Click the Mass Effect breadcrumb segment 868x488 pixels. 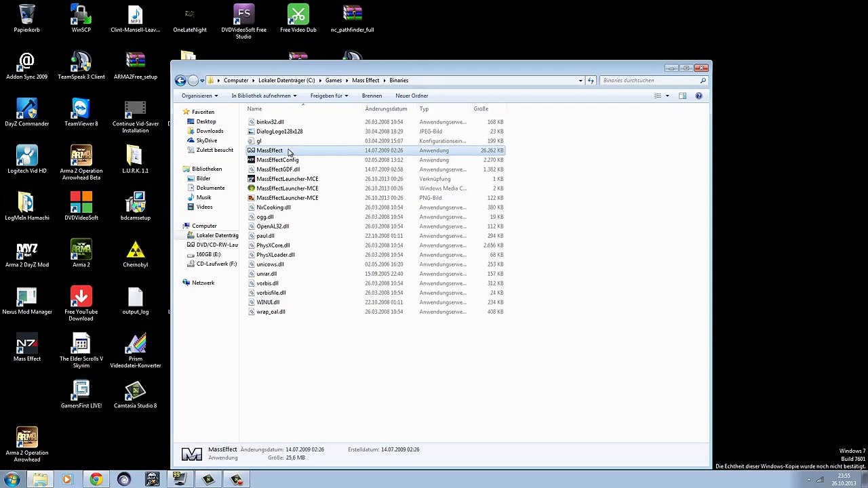point(366,81)
